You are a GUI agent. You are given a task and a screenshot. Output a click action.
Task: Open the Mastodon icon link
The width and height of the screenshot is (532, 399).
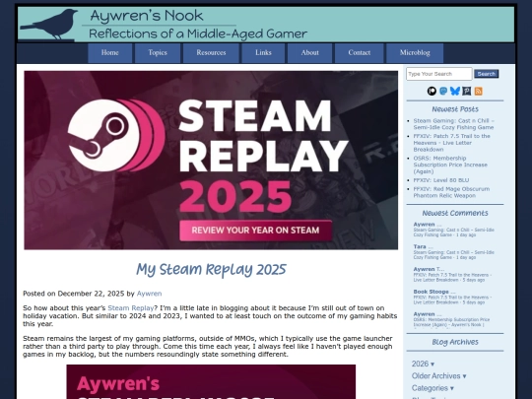pos(443,91)
